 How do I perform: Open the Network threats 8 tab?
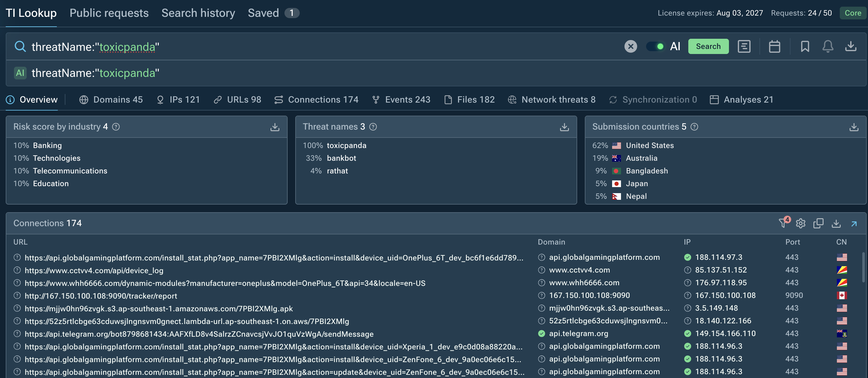coord(551,99)
